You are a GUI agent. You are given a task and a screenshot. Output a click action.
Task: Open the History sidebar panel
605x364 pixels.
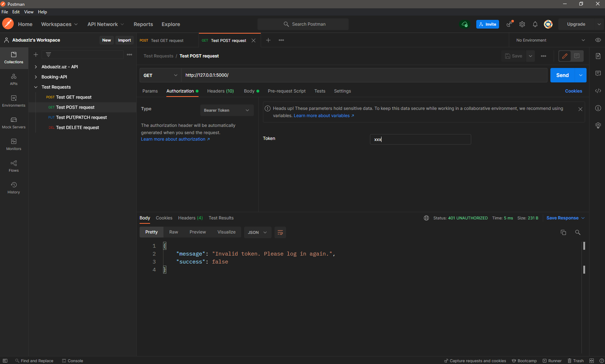[14, 188]
